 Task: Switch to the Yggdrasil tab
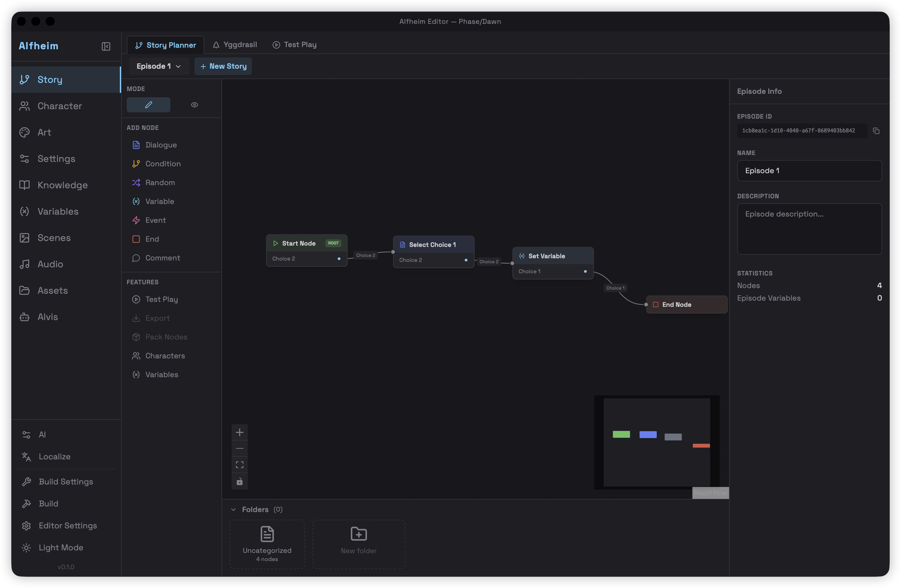(235, 45)
